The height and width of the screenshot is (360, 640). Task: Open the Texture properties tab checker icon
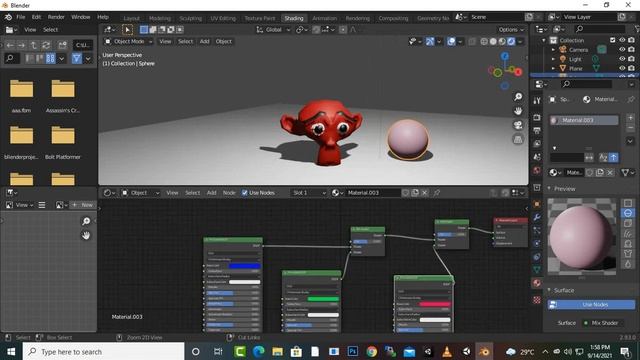coord(537,300)
